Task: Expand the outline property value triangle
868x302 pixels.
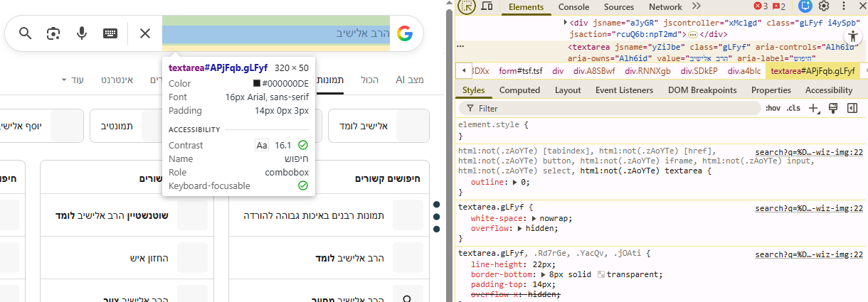Action: [x=515, y=182]
